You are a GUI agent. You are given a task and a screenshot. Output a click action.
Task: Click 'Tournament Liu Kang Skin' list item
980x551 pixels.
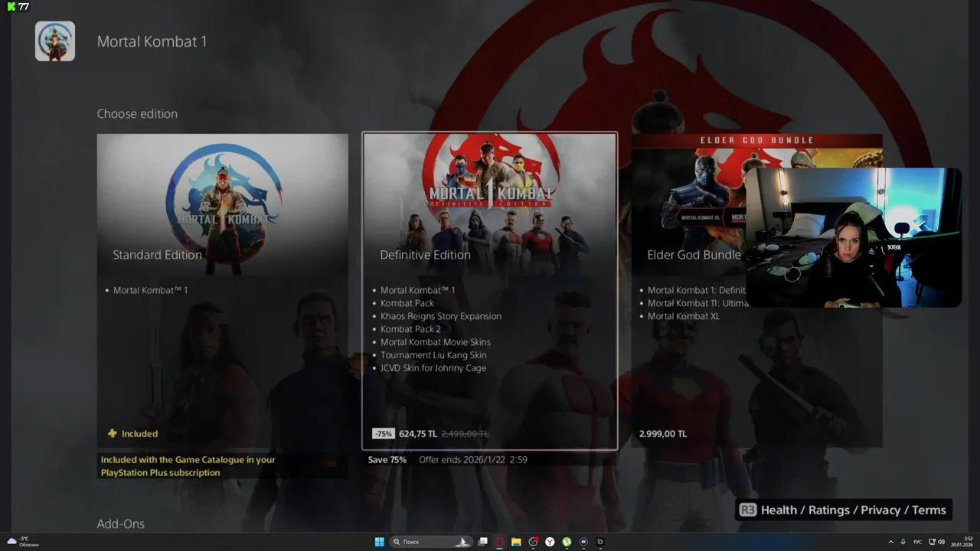pyautogui.click(x=433, y=355)
